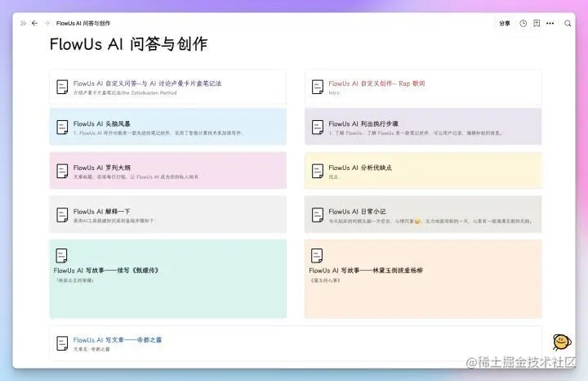Open card FlowUs AI 写故事 林黛玉倒拔垂杨柳
Screen dimensions: 588x381
[x=423, y=279]
